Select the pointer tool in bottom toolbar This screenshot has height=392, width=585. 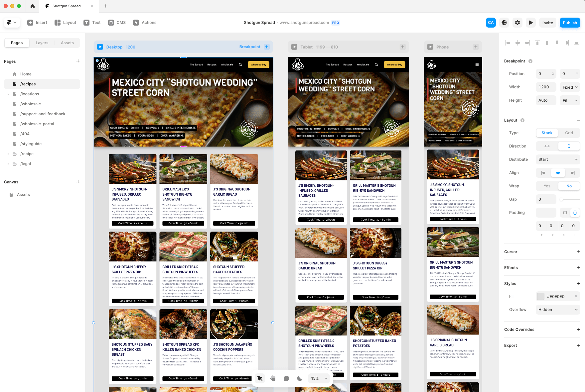coord(260,378)
